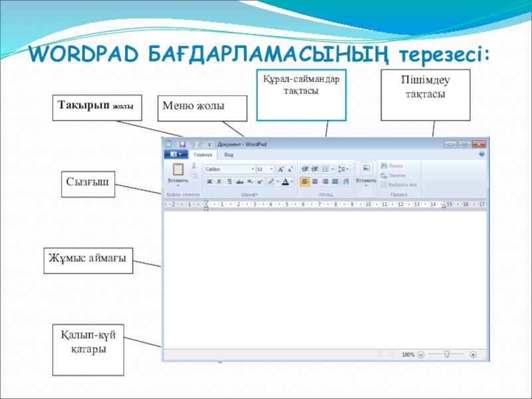
Task: Click the zoom slider handle
Action: [447, 354]
